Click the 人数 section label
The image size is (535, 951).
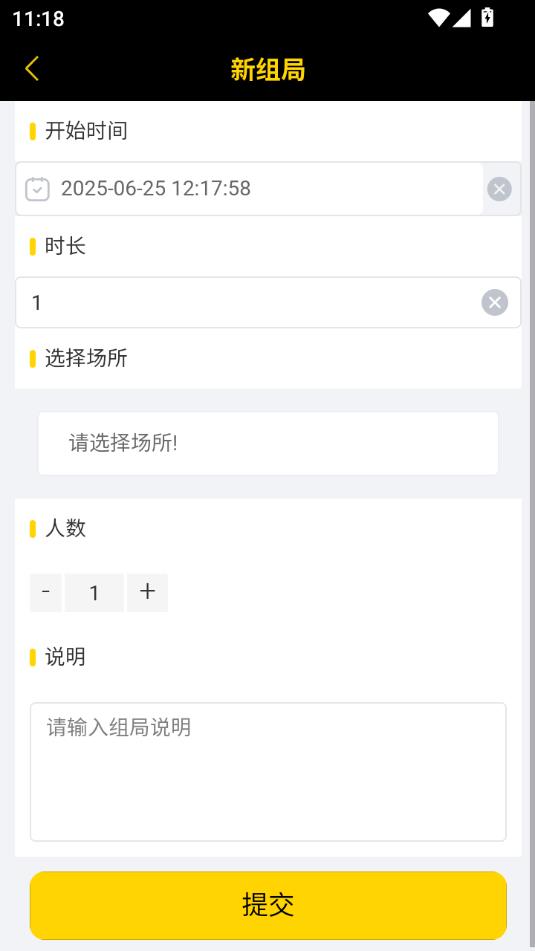[66, 528]
